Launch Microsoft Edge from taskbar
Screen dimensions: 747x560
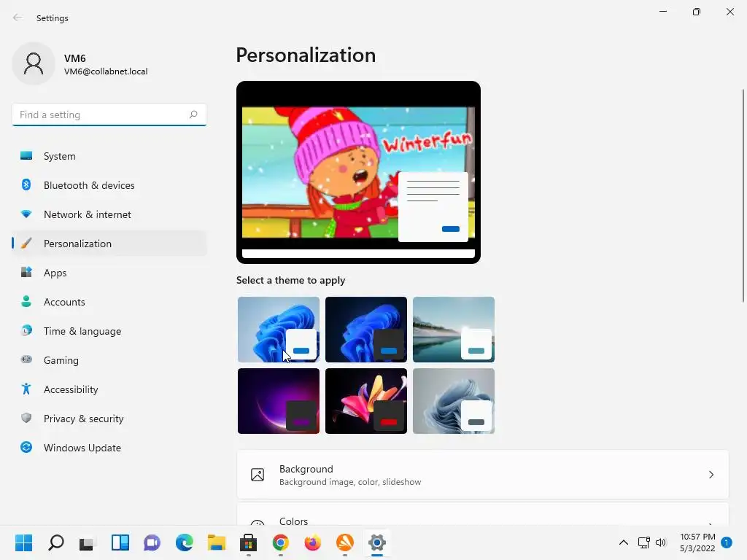click(185, 542)
